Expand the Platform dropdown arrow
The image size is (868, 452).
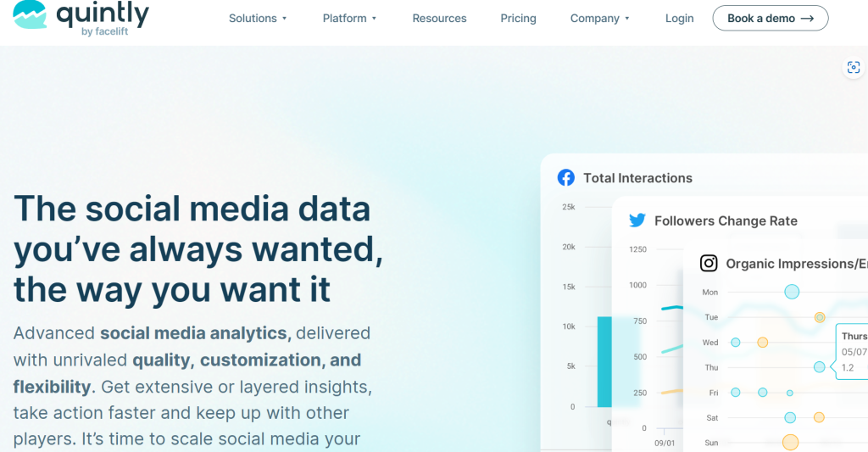tap(375, 19)
